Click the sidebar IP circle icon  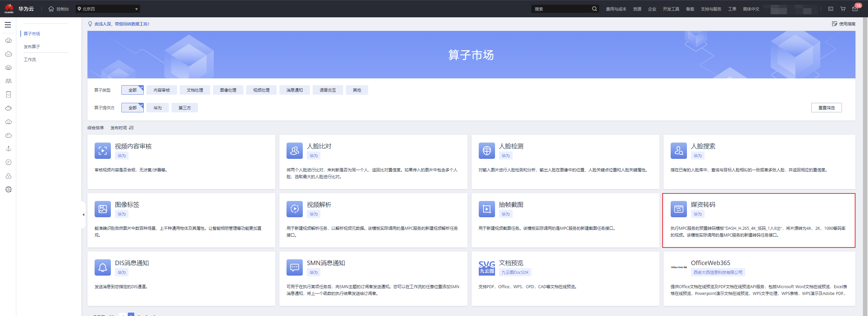click(x=8, y=162)
